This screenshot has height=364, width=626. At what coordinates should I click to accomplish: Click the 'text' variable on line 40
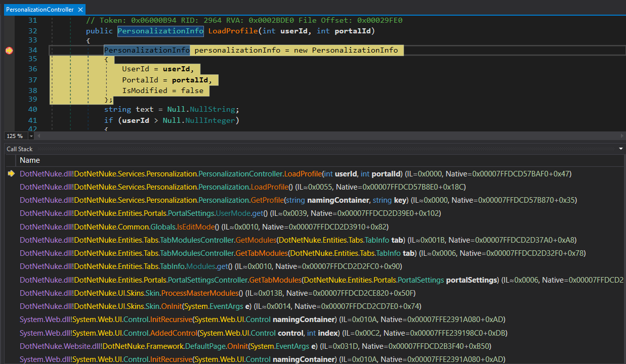point(145,110)
